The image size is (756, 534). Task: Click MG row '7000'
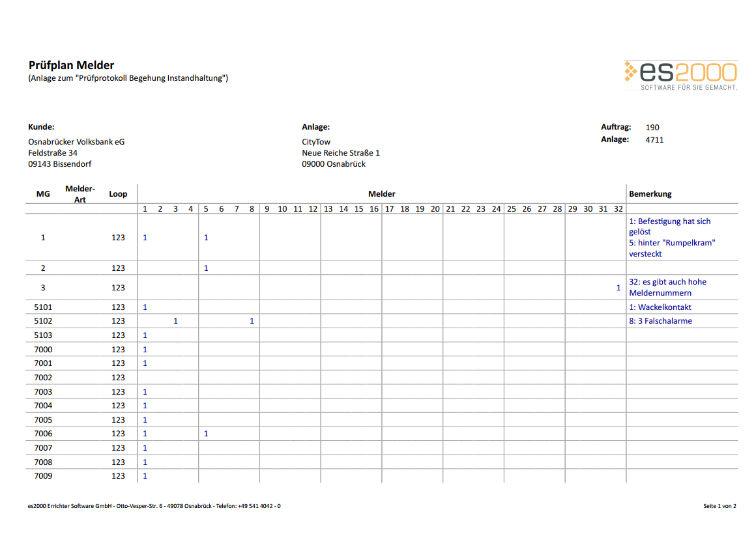pos(43,350)
